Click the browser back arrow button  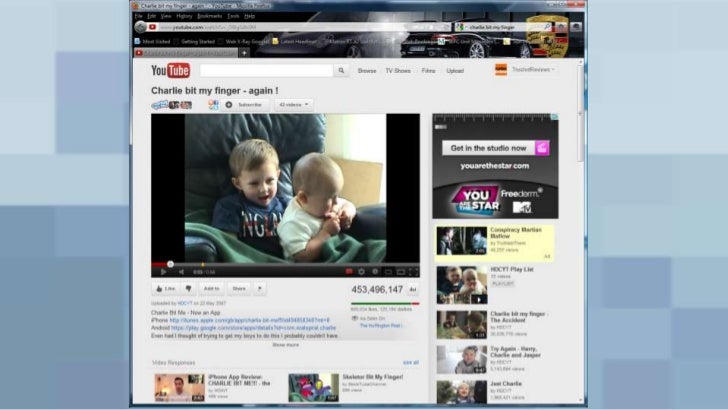(140, 27)
